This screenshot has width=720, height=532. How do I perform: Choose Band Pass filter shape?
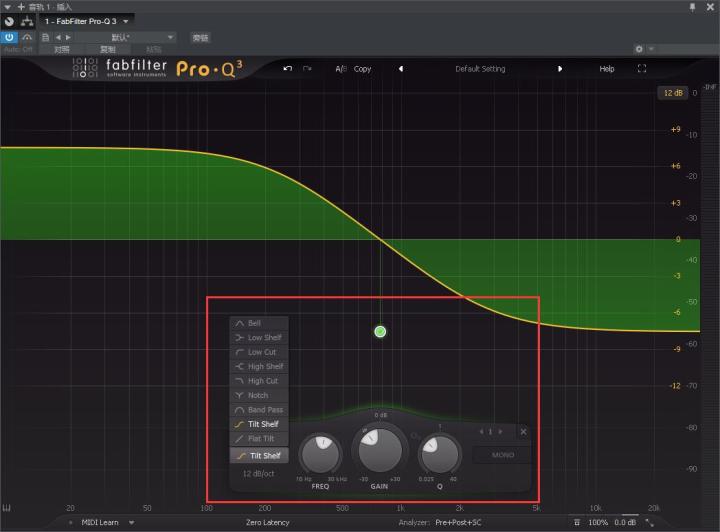[259, 409]
